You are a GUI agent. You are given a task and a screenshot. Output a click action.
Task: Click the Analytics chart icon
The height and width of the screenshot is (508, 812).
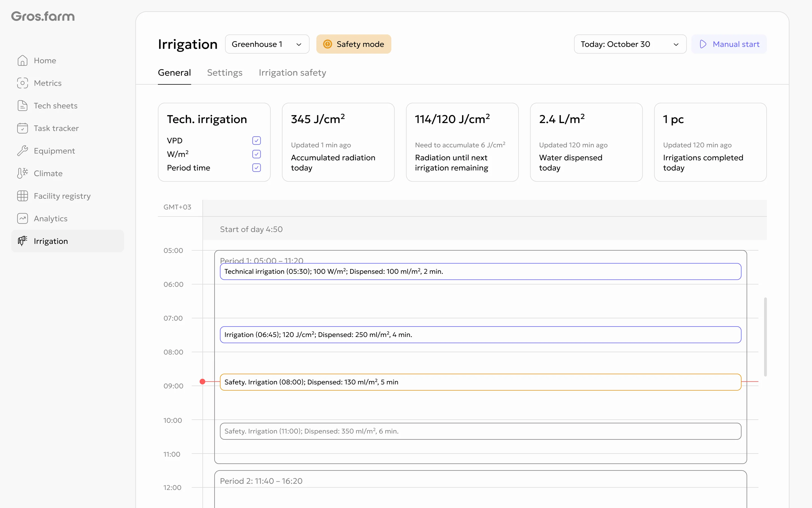[23, 218]
